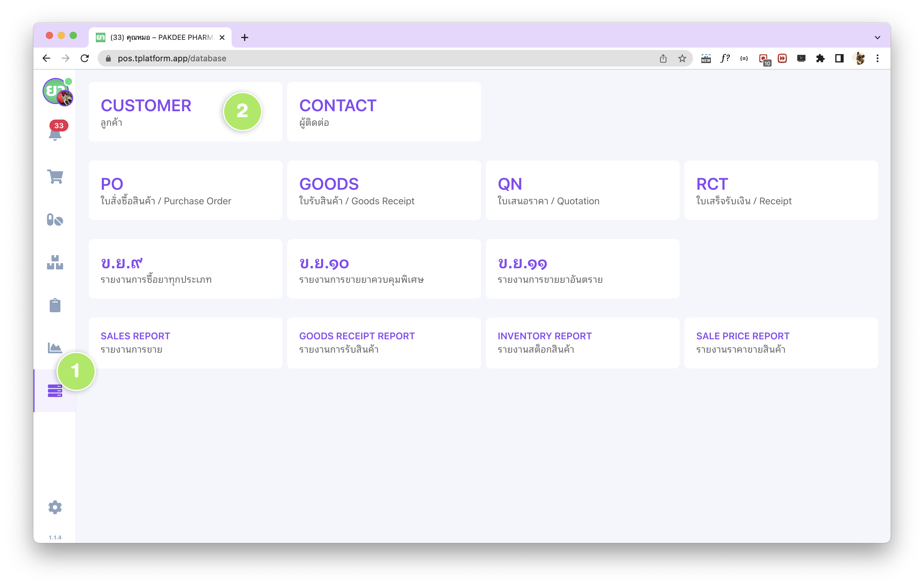Open the settings gear icon

pos(55,507)
